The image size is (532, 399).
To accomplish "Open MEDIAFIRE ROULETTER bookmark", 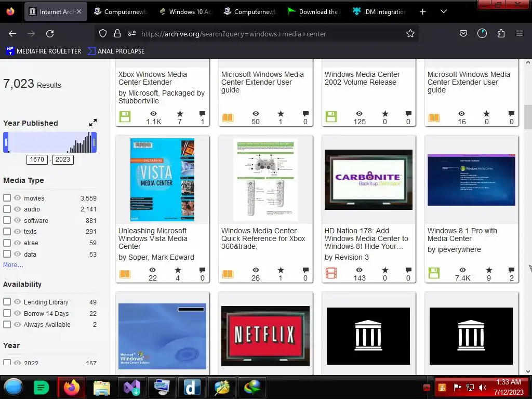I will click(x=44, y=51).
